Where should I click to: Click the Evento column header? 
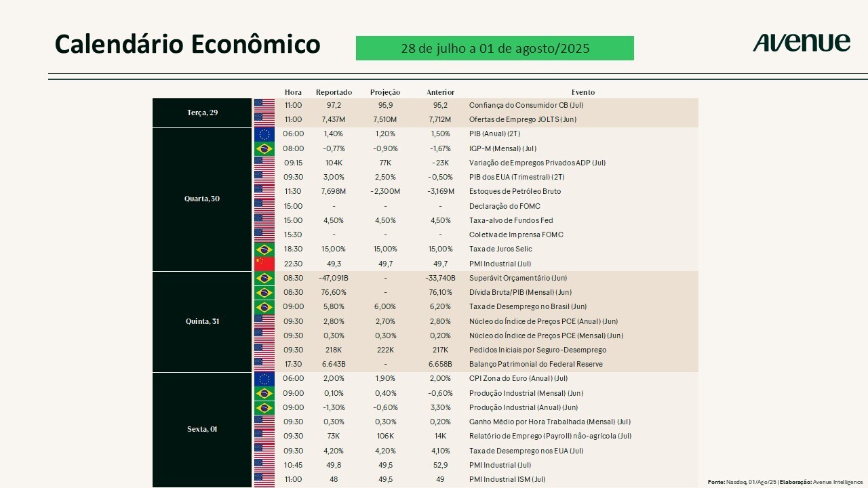[583, 92]
